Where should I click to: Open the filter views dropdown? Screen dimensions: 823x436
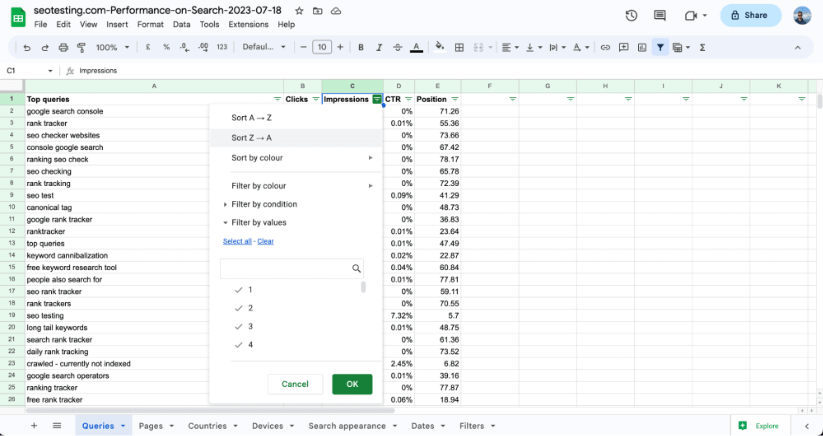[681, 47]
